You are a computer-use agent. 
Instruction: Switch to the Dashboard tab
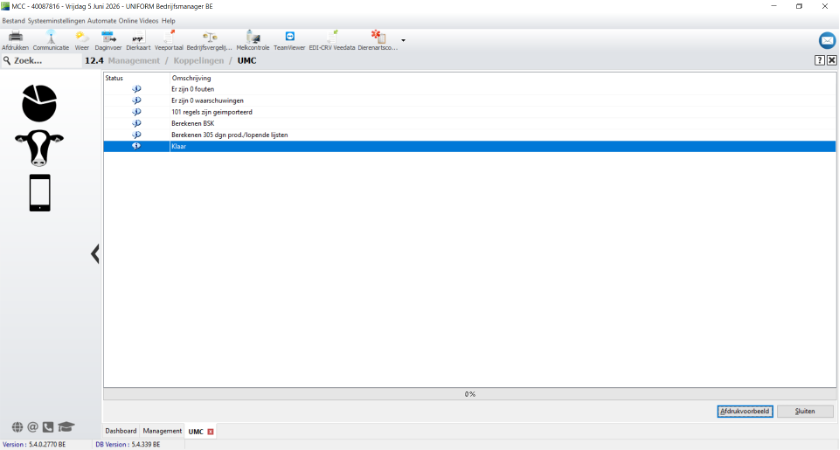(x=121, y=431)
